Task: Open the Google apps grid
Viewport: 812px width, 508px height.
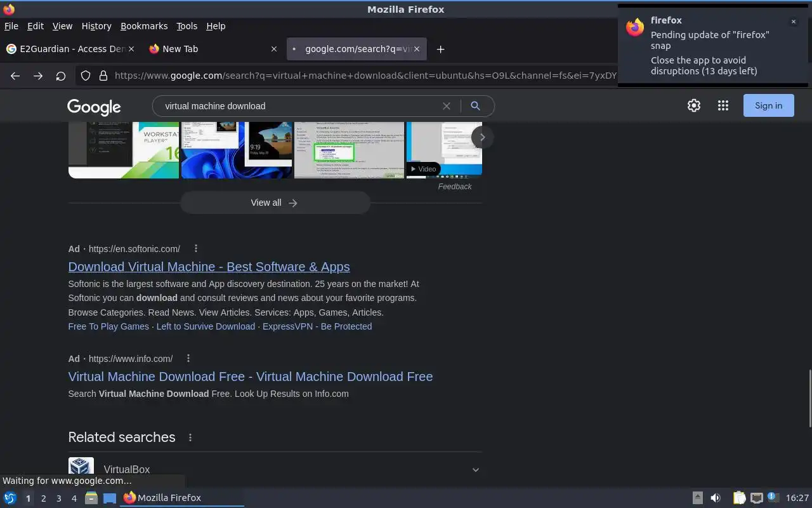Action: (x=723, y=106)
